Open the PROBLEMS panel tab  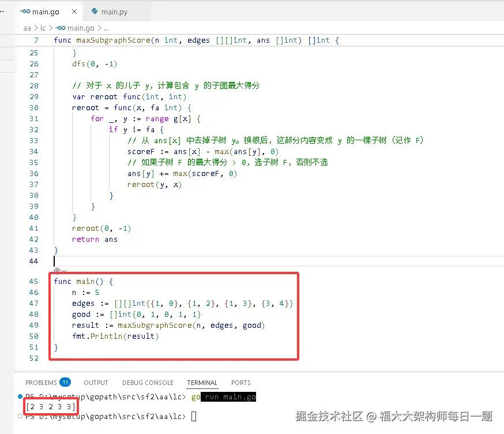pyautogui.click(x=41, y=383)
